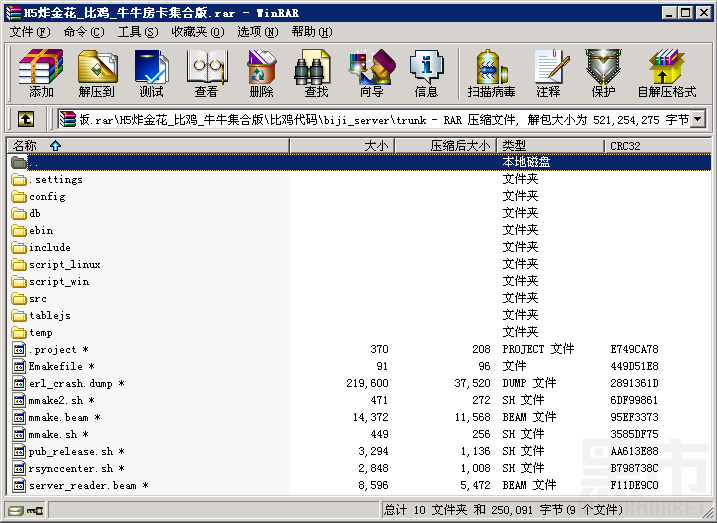The height and width of the screenshot is (523, 717).
Task: Click the archive path address field
Action: (x=373, y=120)
